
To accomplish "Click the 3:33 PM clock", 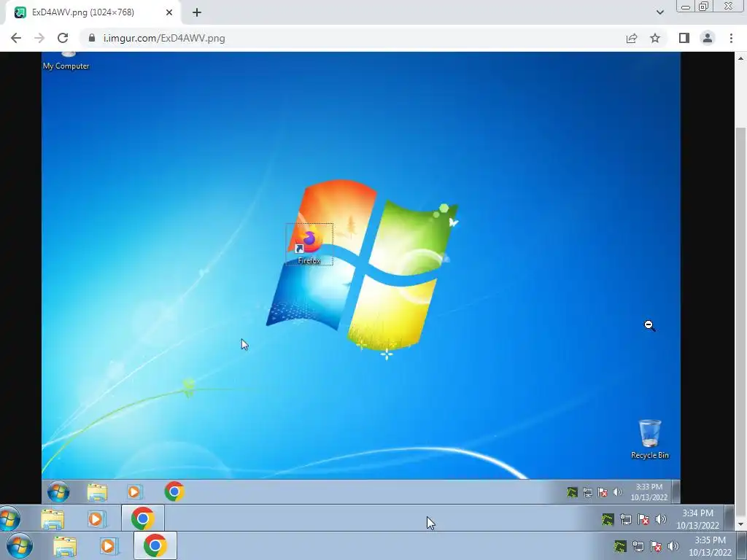I will 649,492.
